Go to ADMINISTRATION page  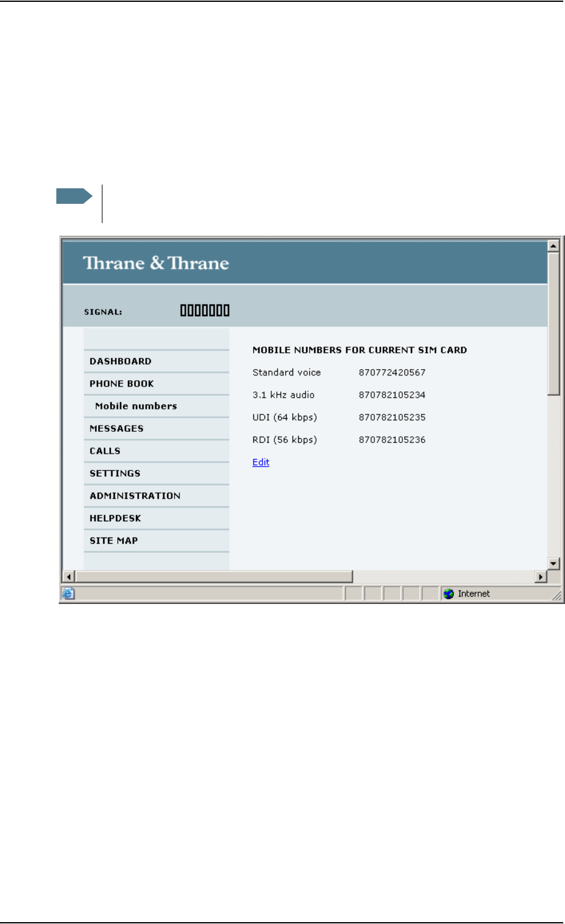(x=135, y=495)
